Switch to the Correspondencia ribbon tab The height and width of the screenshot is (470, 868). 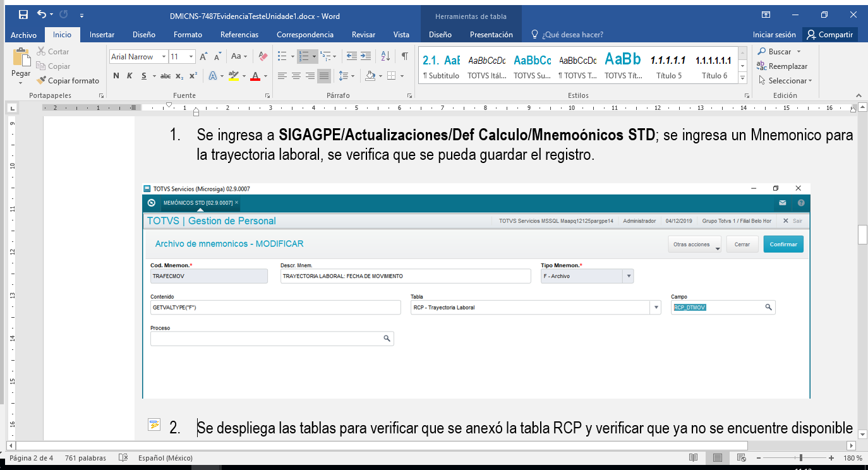click(305, 35)
